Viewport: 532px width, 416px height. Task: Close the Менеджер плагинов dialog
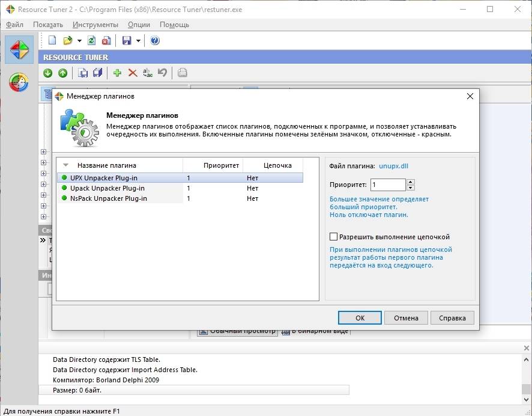[x=470, y=96]
